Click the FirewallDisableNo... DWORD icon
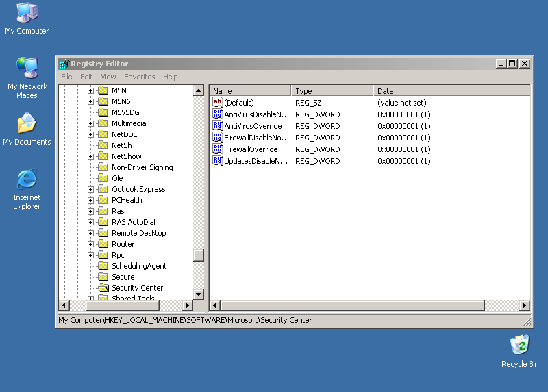The image size is (548, 392). [x=217, y=138]
